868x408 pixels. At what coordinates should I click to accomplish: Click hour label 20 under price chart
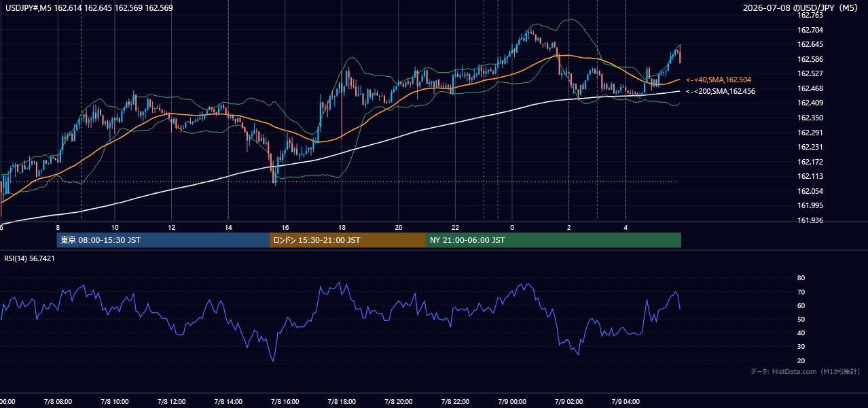tap(399, 227)
